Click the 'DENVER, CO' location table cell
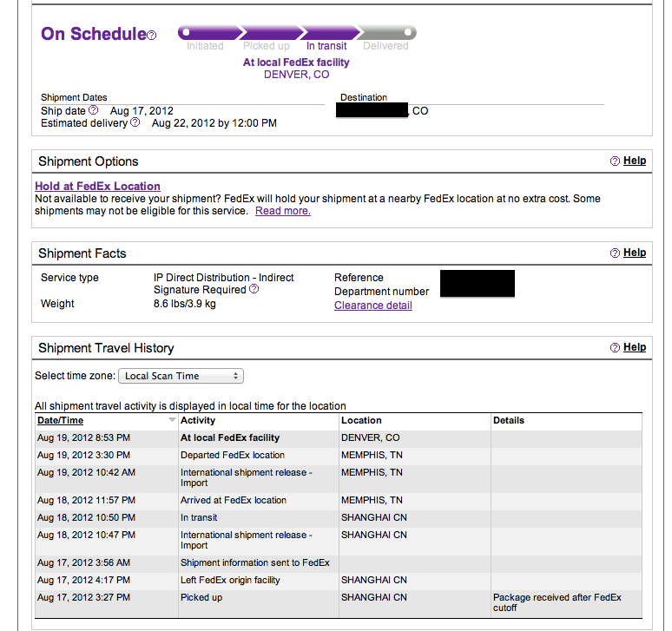 (415, 437)
